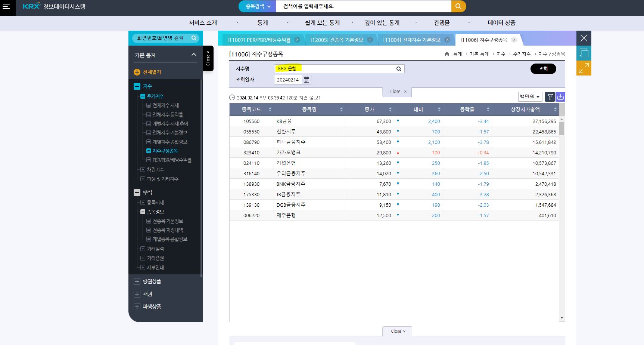
Task: Open the 데이터 상품 menu
Action: click(501, 23)
